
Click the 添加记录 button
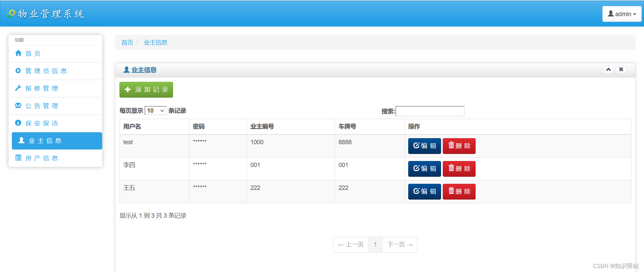pos(146,90)
